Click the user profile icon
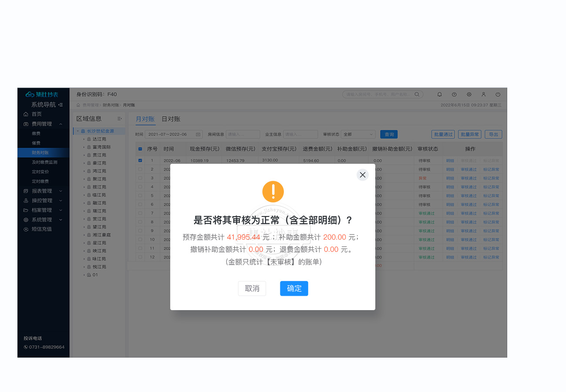This screenshot has height=392, width=566. tap(483, 94)
